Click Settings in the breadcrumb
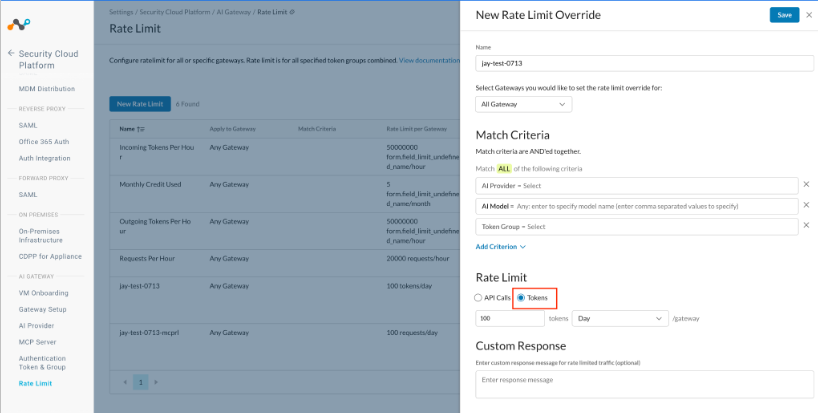 (121, 11)
